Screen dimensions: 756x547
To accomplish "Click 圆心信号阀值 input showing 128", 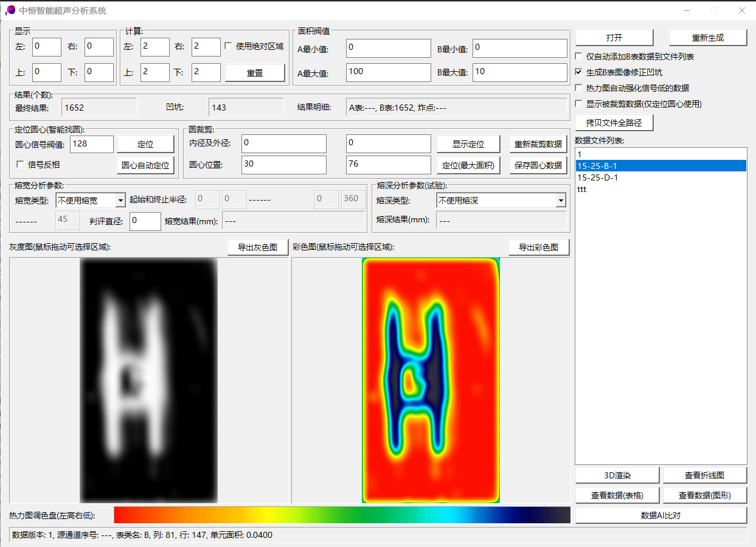I will tap(92, 144).
